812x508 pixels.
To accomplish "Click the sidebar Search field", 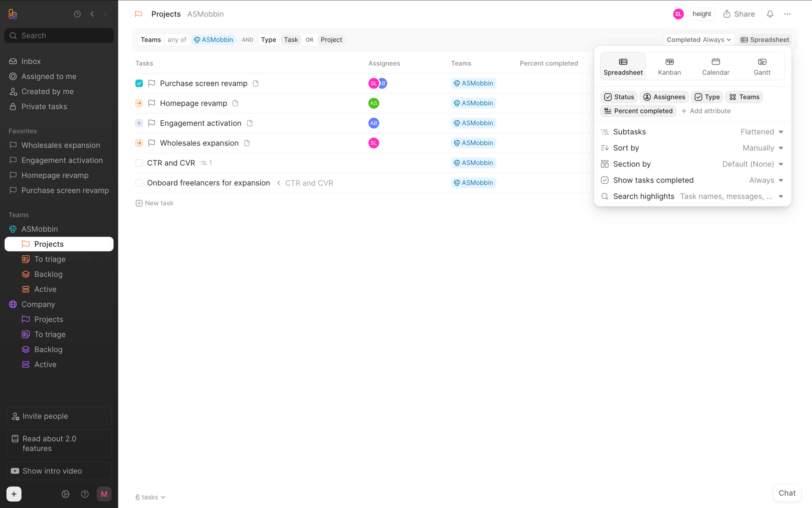I will [x=59, y=36].
